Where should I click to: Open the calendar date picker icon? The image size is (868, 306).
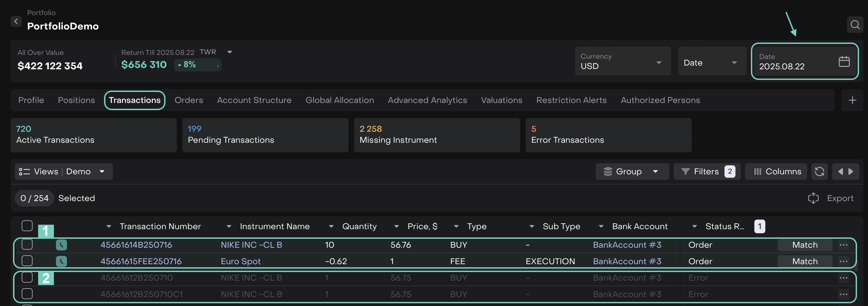click(844, 62)
